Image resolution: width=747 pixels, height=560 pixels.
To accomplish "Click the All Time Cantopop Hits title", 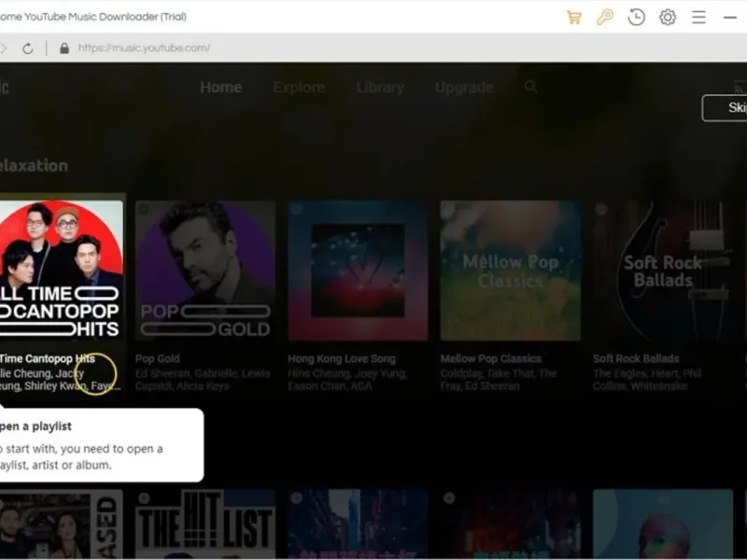I will pyautogui.click(x=48, y=358).
